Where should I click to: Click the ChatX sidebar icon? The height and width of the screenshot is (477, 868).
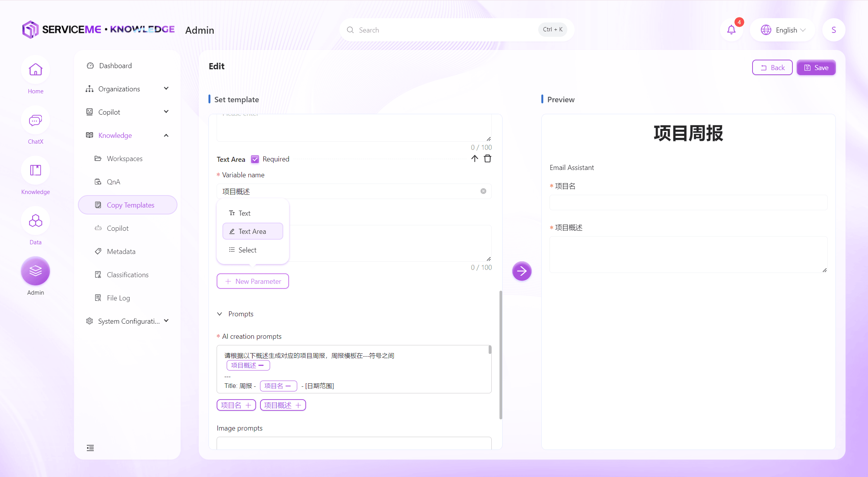tap(35, 121)
